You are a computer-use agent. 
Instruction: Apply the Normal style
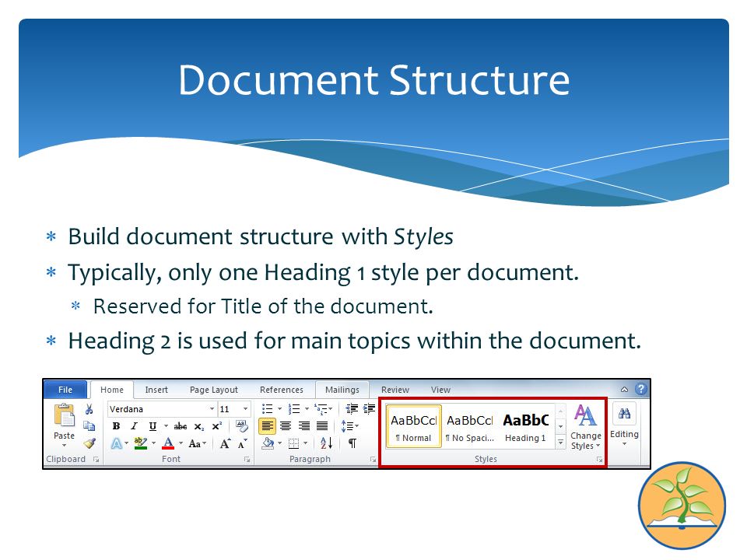[413, 426]
